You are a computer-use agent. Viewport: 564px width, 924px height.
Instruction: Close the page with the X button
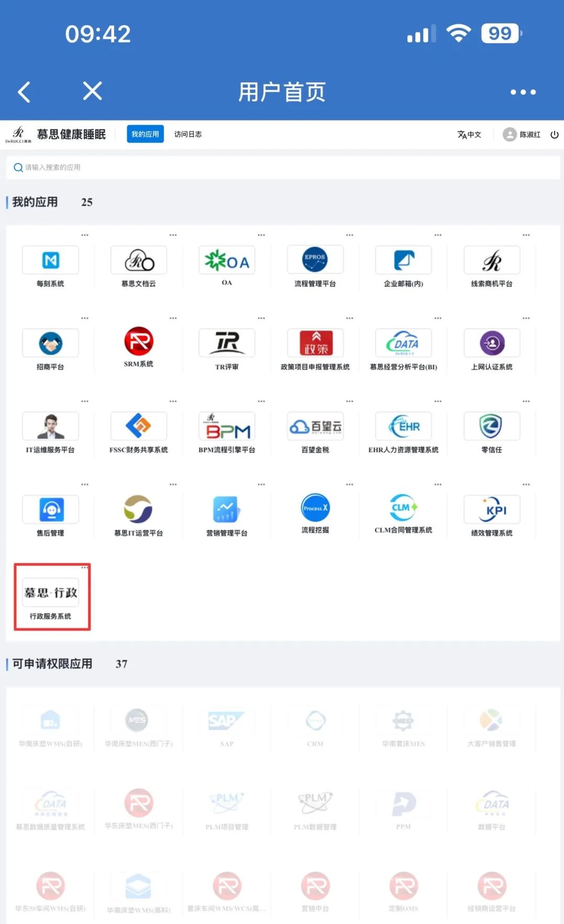click(92, 91)
